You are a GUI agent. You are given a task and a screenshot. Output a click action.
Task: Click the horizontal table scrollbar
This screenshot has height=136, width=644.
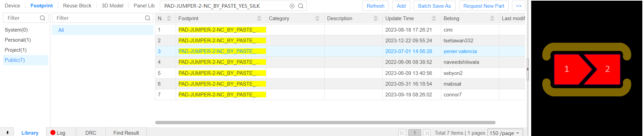click(325, 123)
